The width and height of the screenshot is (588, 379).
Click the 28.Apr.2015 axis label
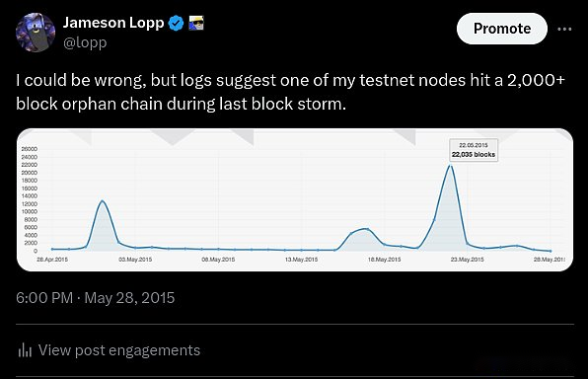tap(52, 260)
